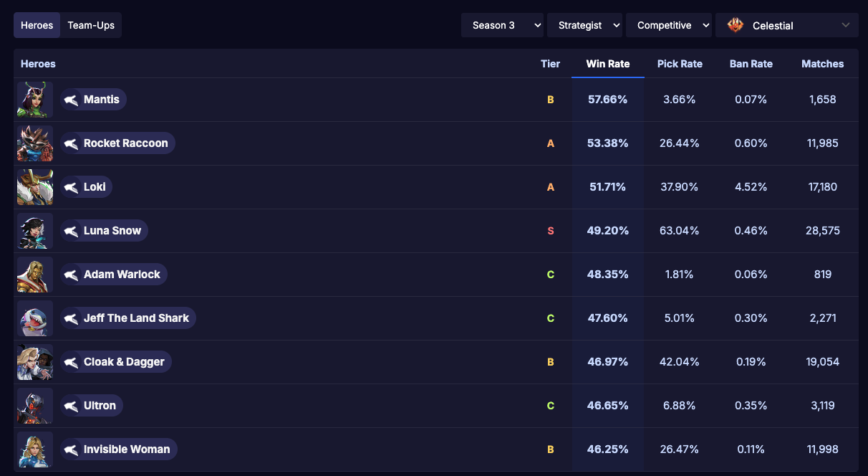The height and width of the screenshot is (476, 868).
Task: Click Luna Snow hero portrait
Action: point(35,231)
